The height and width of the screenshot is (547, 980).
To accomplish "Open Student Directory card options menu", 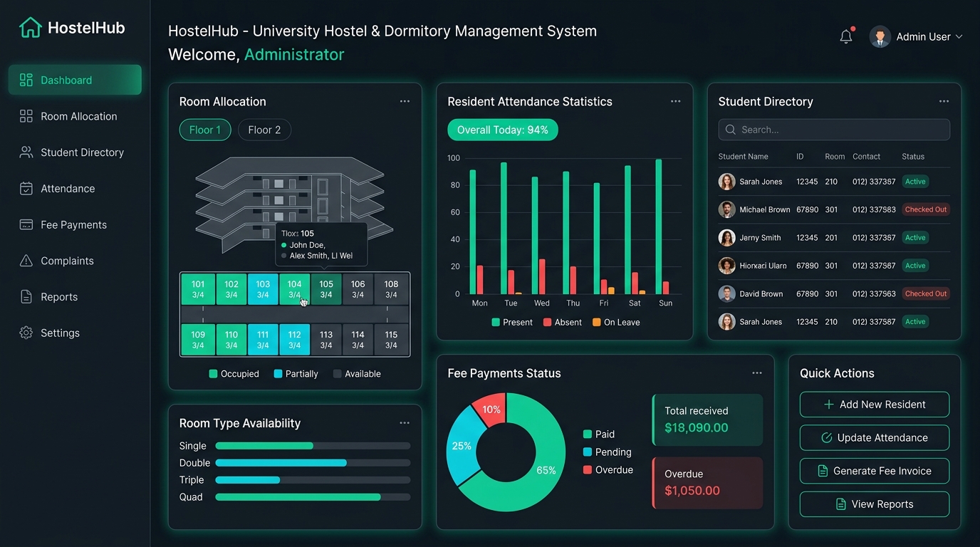I will click(944, 101).
